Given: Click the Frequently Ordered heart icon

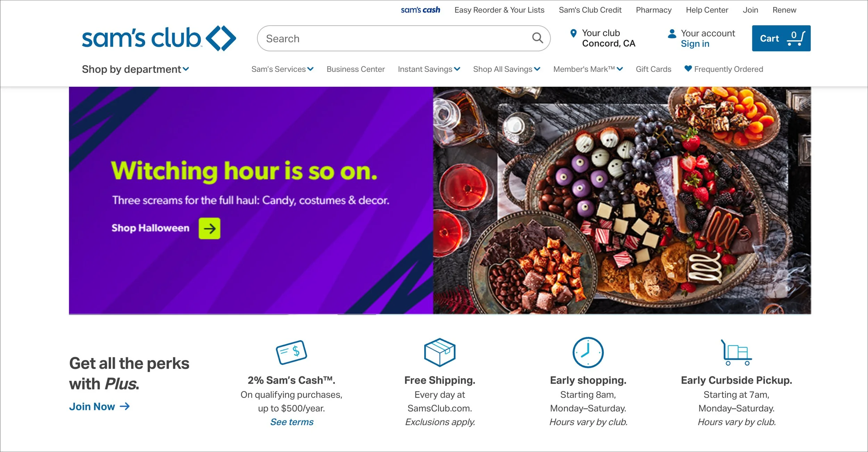Looking at the screenshot, I should point(688,69).
